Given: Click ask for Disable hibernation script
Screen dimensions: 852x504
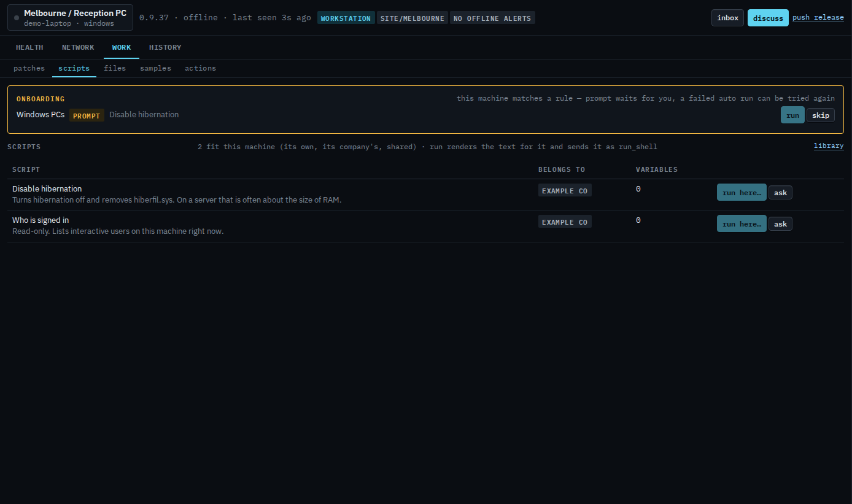Looking at the screenshot, I should [780, 193].
